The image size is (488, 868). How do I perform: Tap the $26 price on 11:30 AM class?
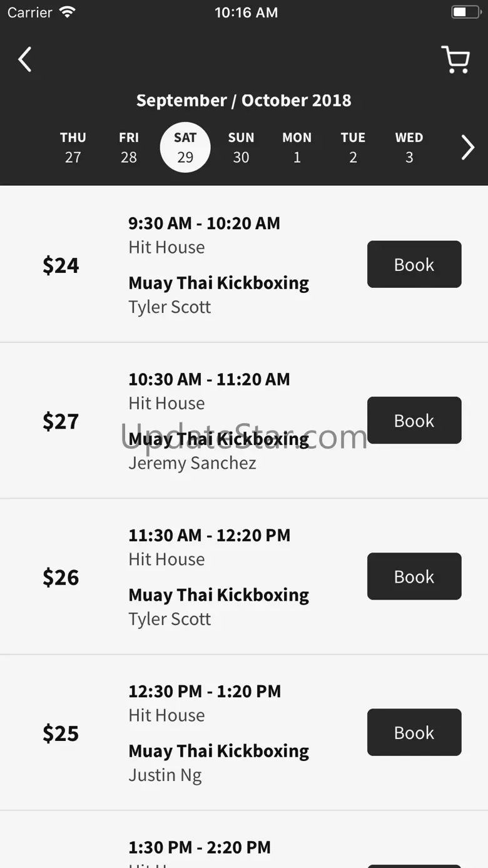pyautogui.click(x=61, y=577)
